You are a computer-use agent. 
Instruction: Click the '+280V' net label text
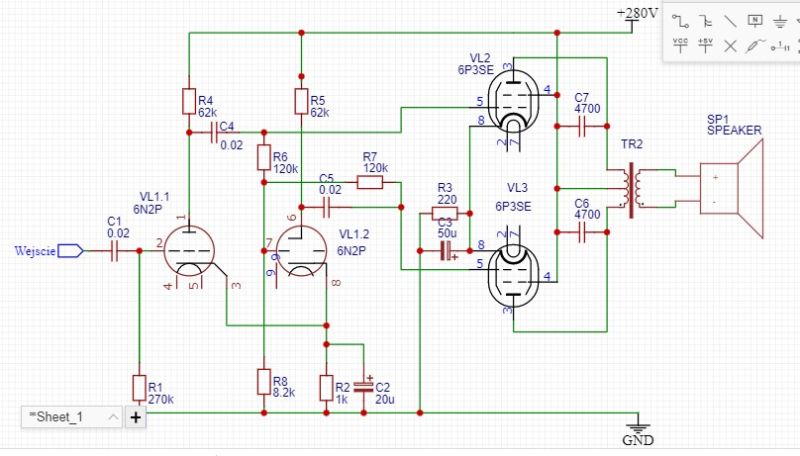point(637,13)
